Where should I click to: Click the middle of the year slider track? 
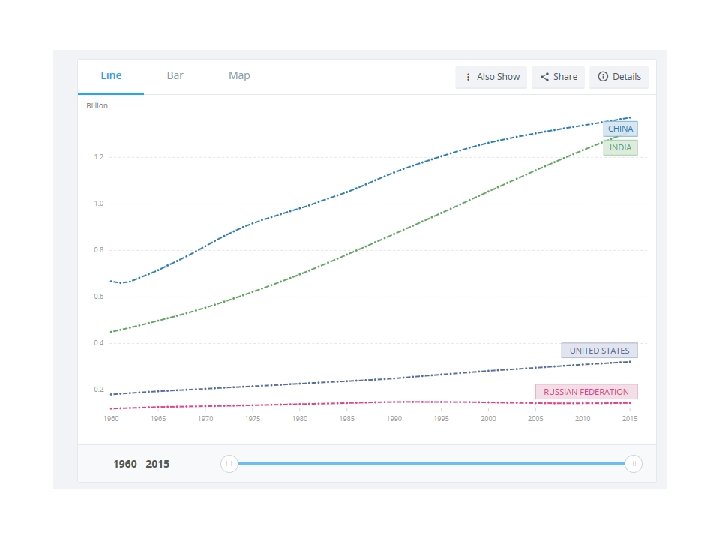pyautogui.click(x=430, y=463)
